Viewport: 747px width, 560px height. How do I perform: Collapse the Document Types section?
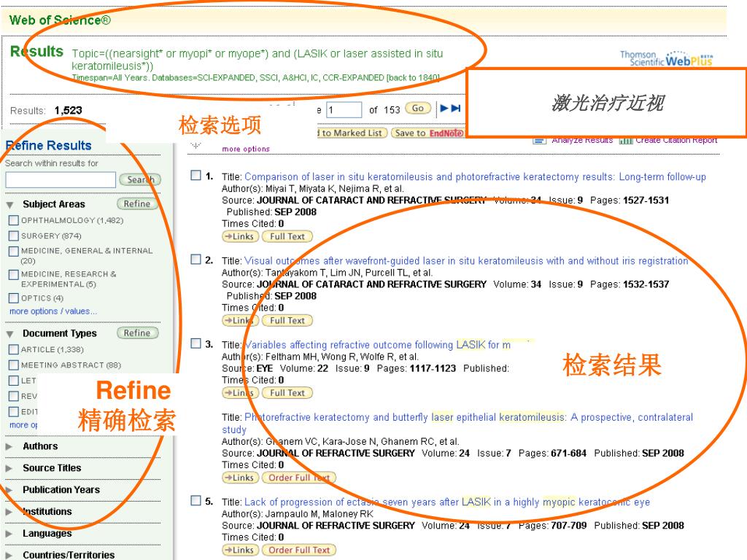point(9,334)
